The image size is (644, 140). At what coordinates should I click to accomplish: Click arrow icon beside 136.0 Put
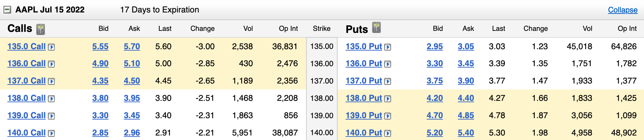[388, 64]
